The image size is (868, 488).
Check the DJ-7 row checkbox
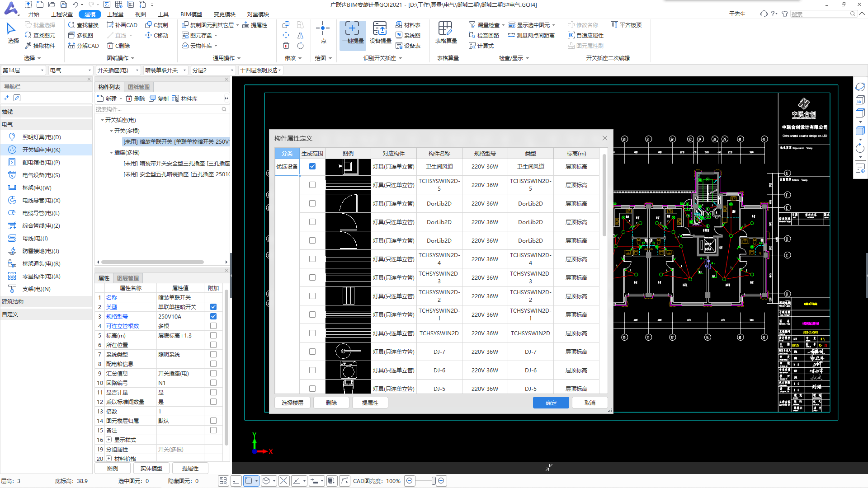[x=312, y=352]
